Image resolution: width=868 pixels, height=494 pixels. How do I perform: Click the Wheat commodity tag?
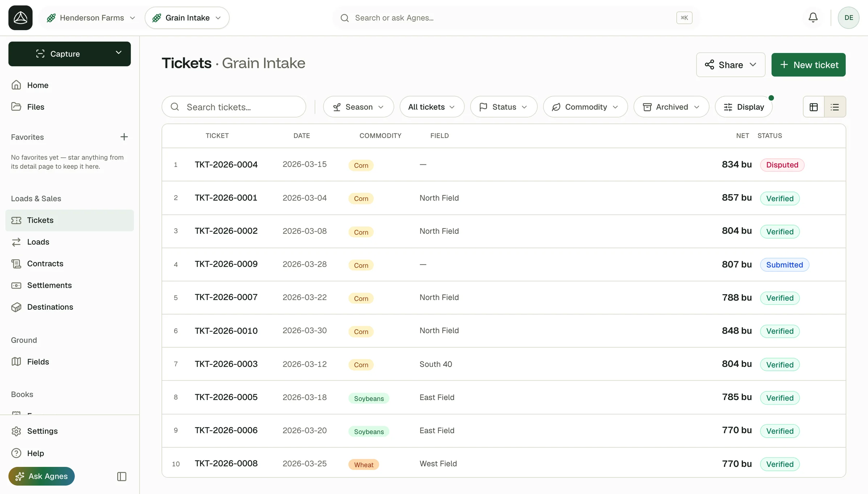coord(363,465)
